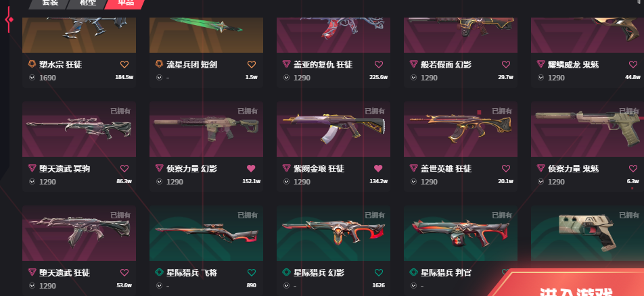Unfavorite the 侦察力量 幻影 filled heart
This screenshot has height=296, width=644.
coord(251,168)
